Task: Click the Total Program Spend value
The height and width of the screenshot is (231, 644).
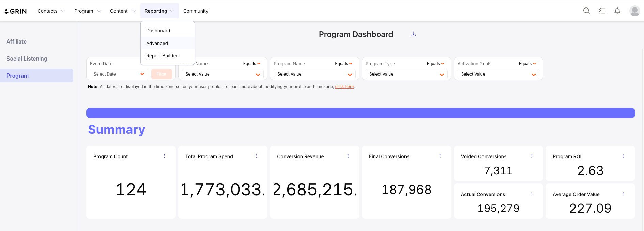Action: coord(222,189)
